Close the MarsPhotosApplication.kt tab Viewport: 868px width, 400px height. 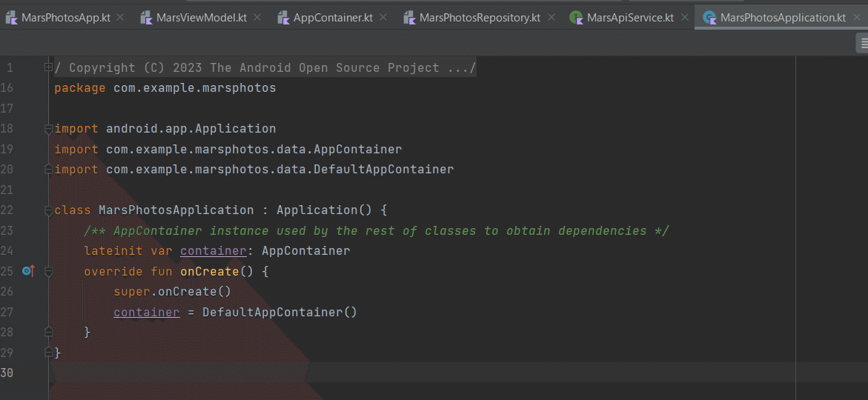[856, 17]
